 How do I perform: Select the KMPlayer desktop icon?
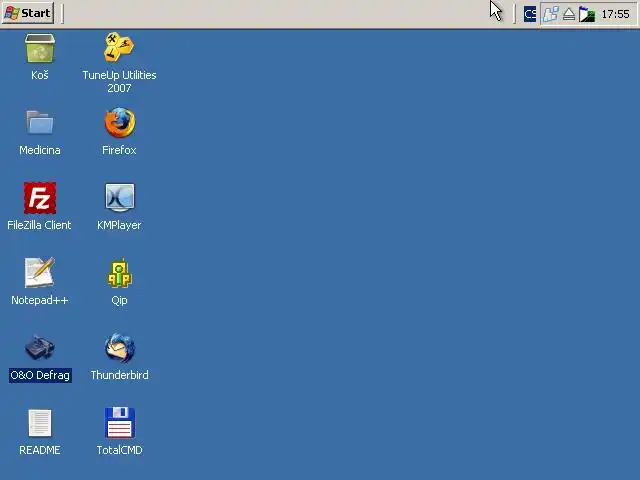(x=120, y=198)
